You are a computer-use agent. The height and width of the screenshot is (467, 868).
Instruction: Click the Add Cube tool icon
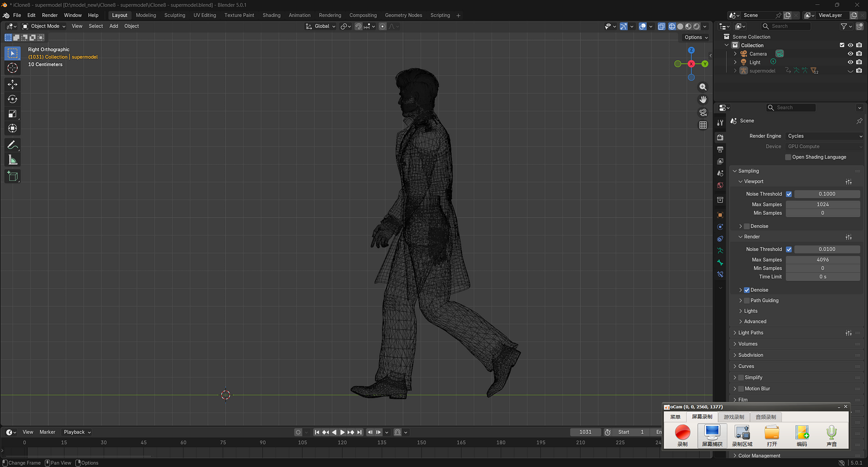(x=12, y=176)
